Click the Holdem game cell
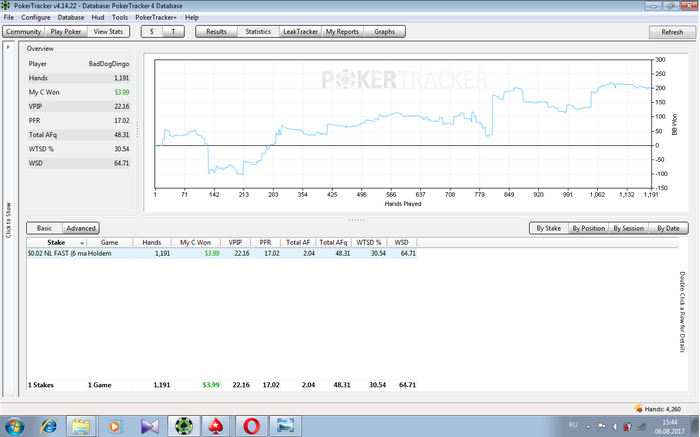 coord(100,254)
